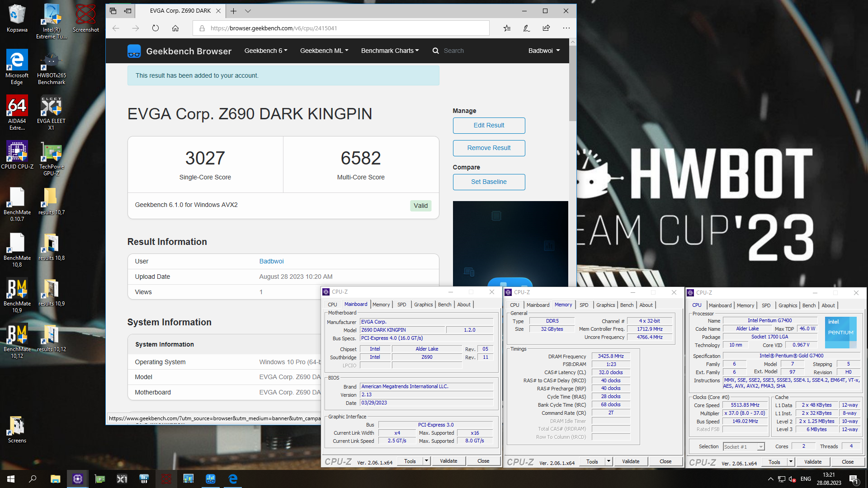Launch CPUID CPU-Z desktop shortcut
The height and width of the screenshot is (488, 868).
tap(17, 155)
